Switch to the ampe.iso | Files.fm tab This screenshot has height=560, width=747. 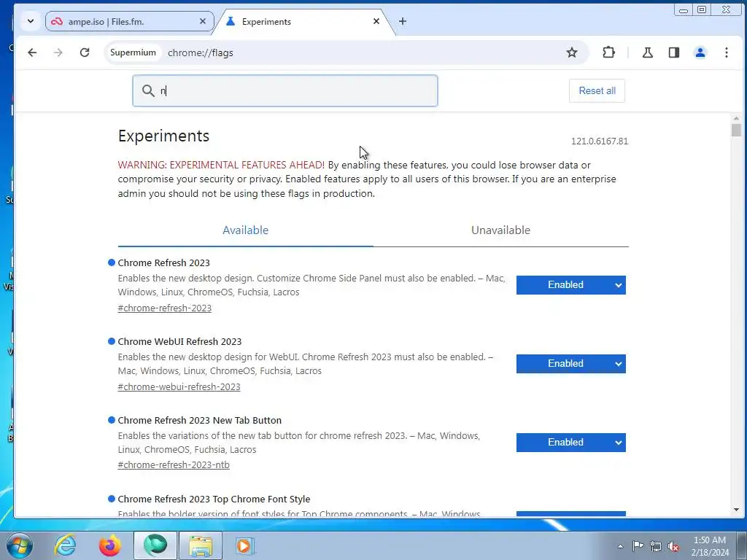click(x=130, y=21)
